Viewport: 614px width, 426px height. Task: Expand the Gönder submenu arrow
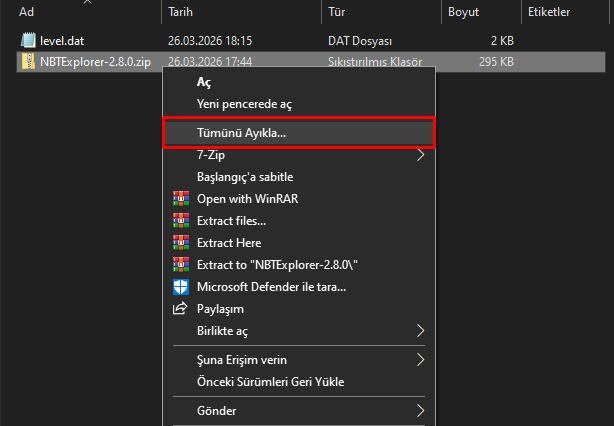[421, 410]
